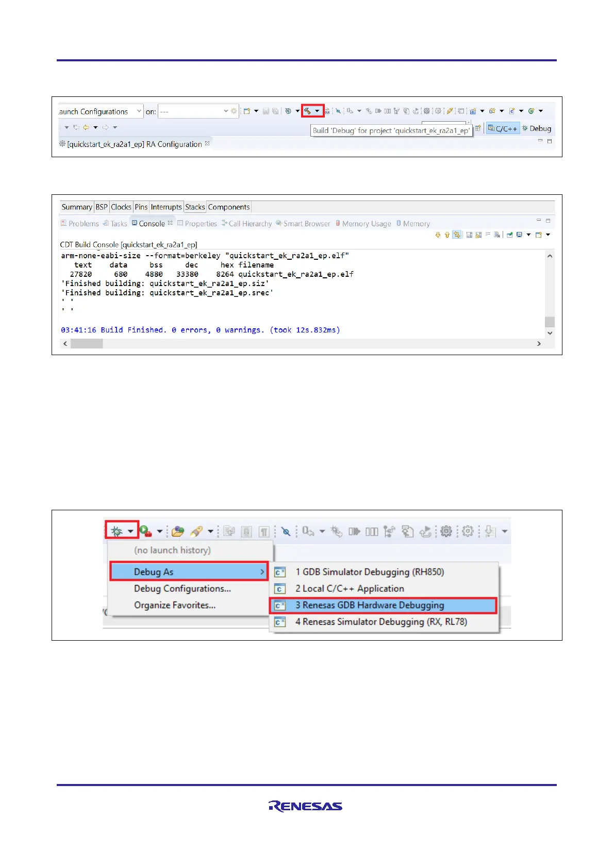Click the 'Build Finished' status line in console

201,330
